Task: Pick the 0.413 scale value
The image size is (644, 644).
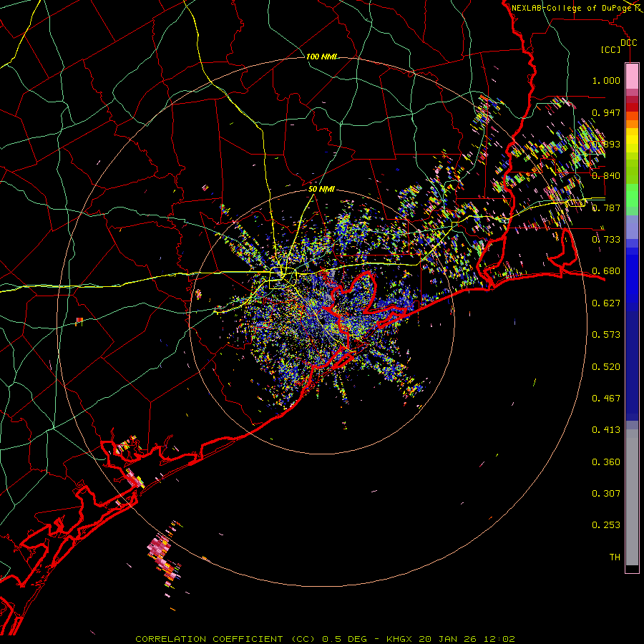Action: click(606, 430)
